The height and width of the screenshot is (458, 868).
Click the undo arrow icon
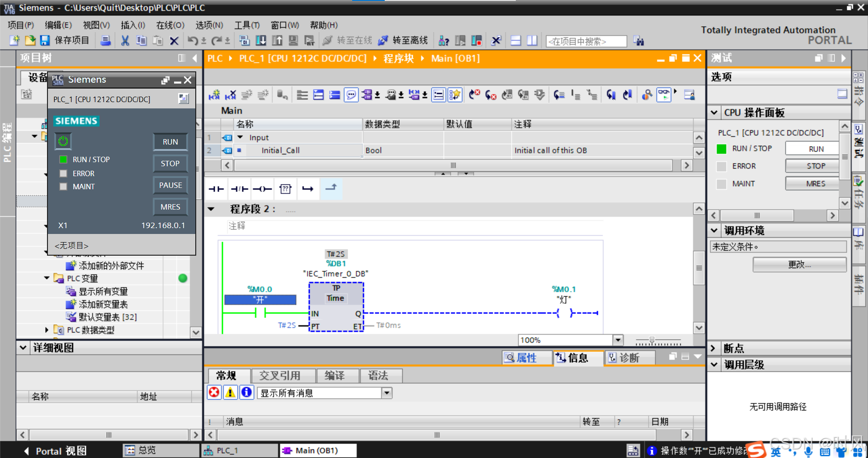pyautogui.click(x=193, y=41)
